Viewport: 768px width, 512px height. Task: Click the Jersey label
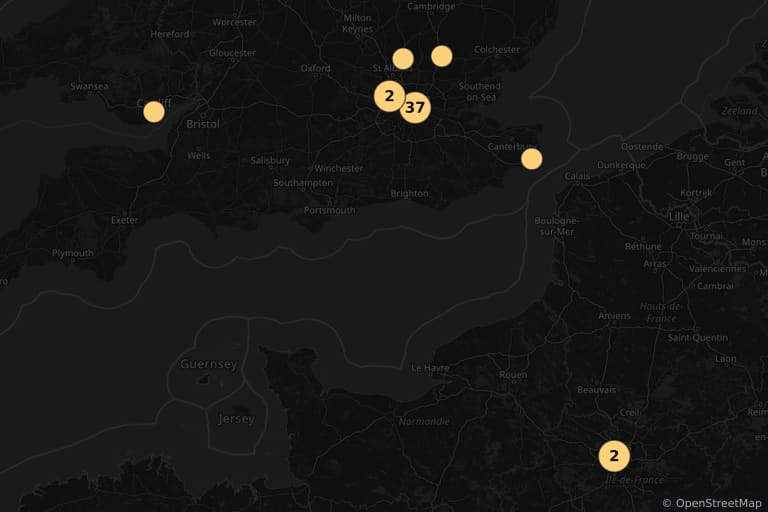237,419
